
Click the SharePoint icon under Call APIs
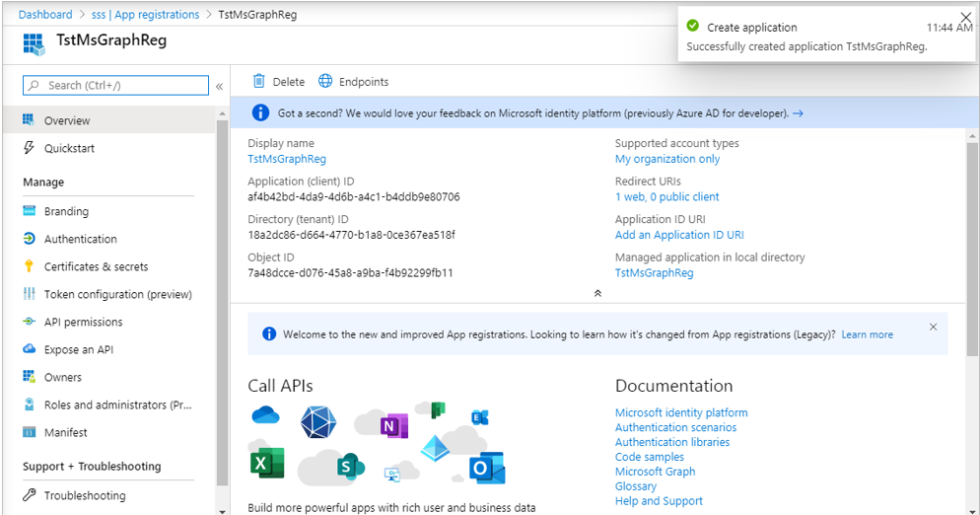coord(351,467)
